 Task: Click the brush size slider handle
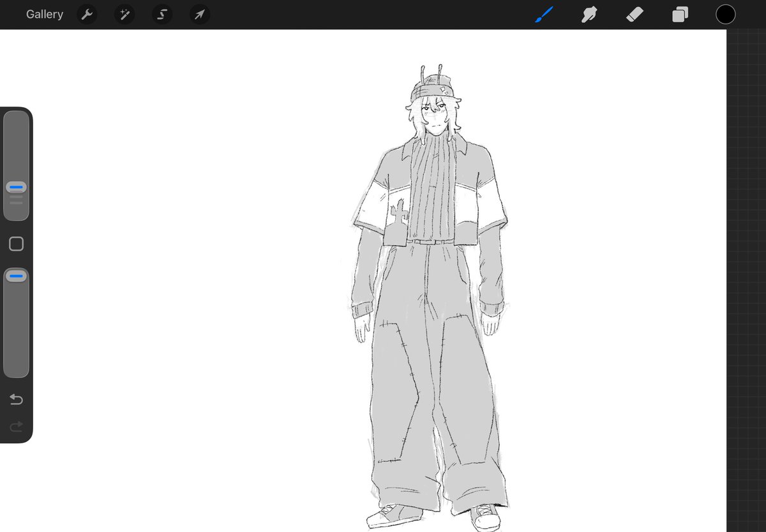click(x=16, y=188)
